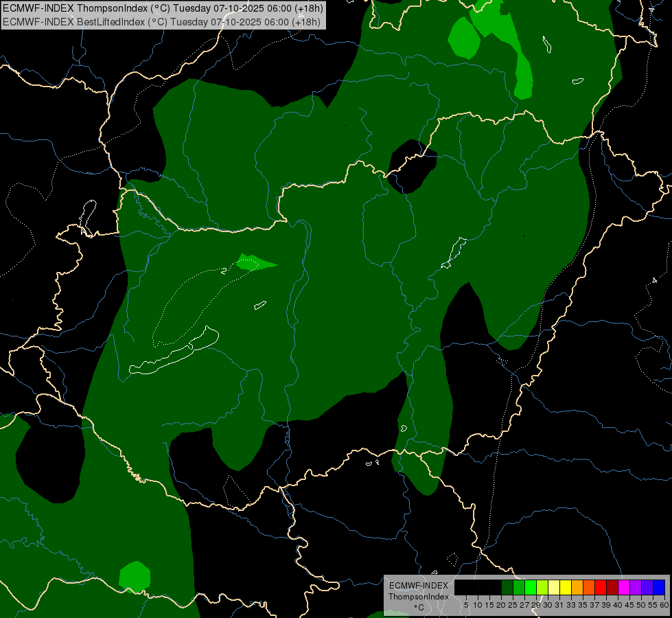Screen dimensions: 672x618
Task: Click the legend tick value 60
Action: point(664,605)
